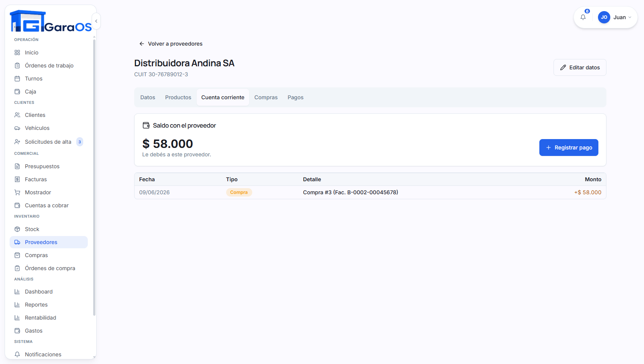Click the Gastos wallet icon

point(17,331)
